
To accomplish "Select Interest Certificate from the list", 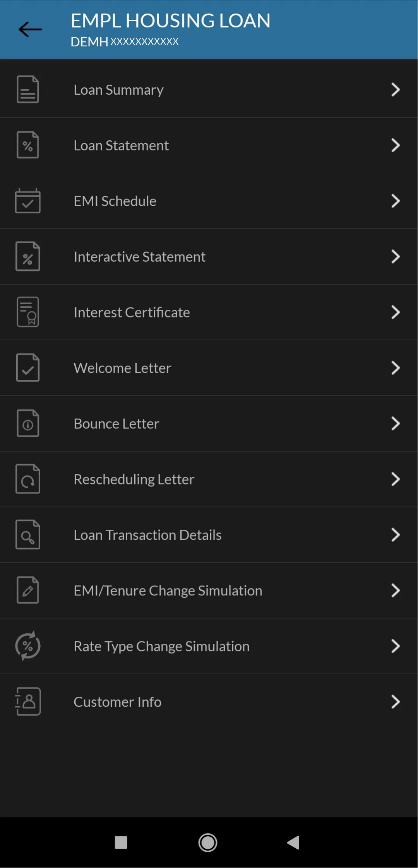I will 132,312.
